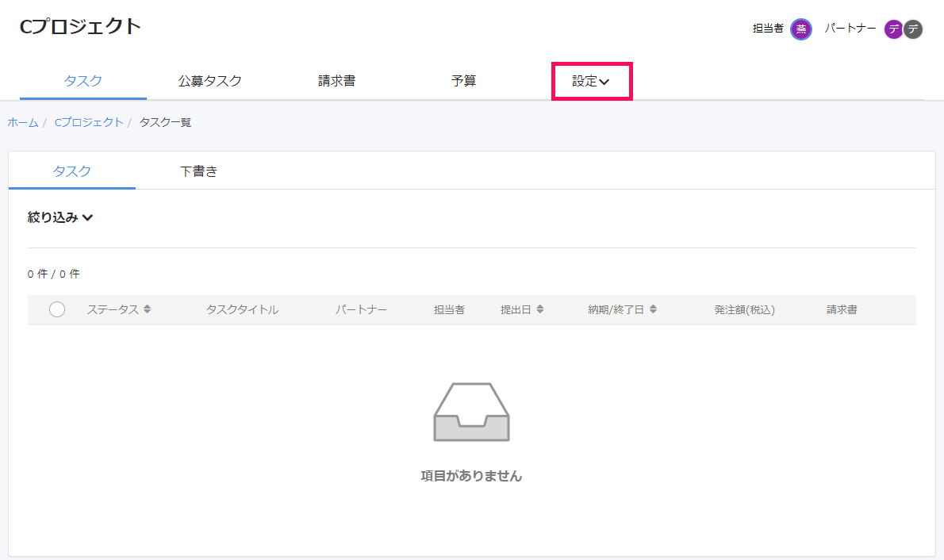Switch to the 公募タスク tab

coord(210,81)
